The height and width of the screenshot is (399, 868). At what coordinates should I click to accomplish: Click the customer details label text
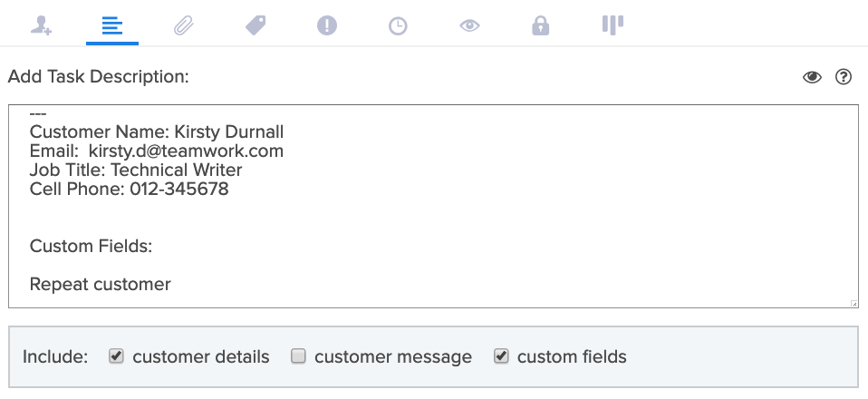201,357
